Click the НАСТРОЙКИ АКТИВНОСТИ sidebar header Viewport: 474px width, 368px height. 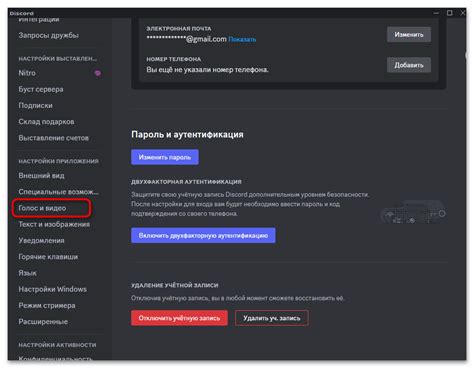pyautogui.click(x=57, y=345)
